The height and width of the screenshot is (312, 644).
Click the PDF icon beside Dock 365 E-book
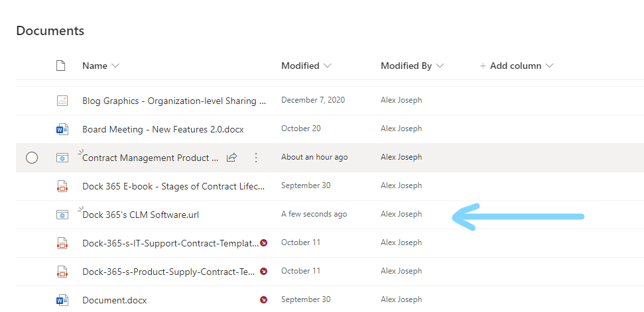(x=62, y=186)
